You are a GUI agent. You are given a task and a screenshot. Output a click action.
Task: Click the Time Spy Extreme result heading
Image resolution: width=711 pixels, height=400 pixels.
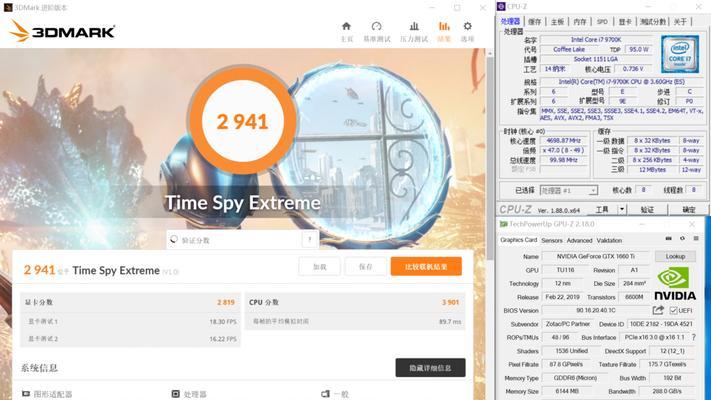pyautogui.click(x=116, y=270)
